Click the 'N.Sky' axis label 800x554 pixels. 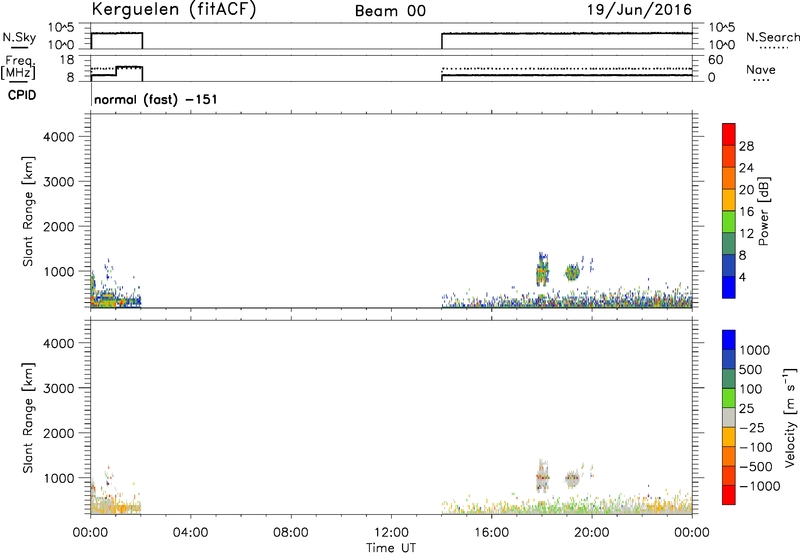pos(19,37)
